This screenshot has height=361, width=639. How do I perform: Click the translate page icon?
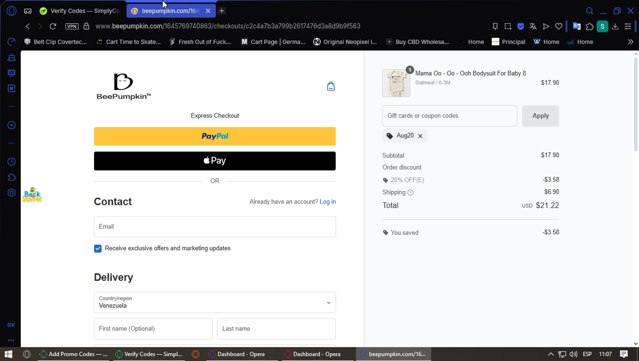click(x=533, y=26)
